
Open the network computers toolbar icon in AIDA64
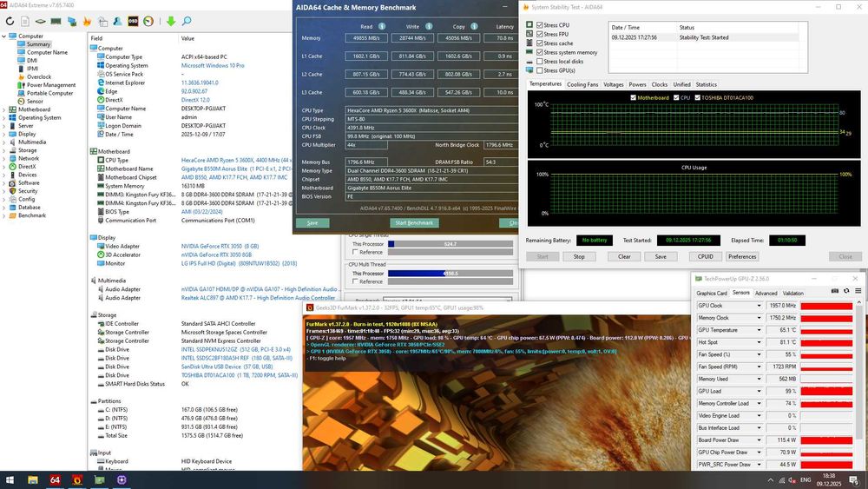point(71,21)
